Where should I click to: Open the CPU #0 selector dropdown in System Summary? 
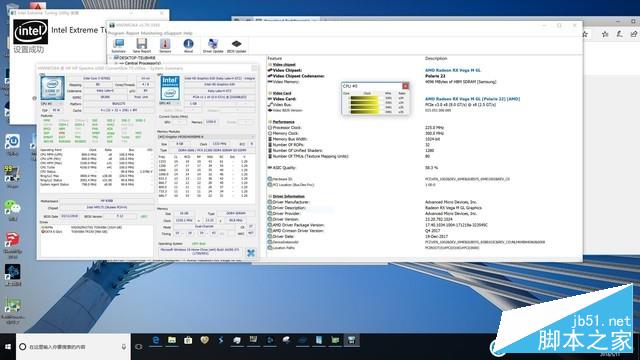click(51, 104)
